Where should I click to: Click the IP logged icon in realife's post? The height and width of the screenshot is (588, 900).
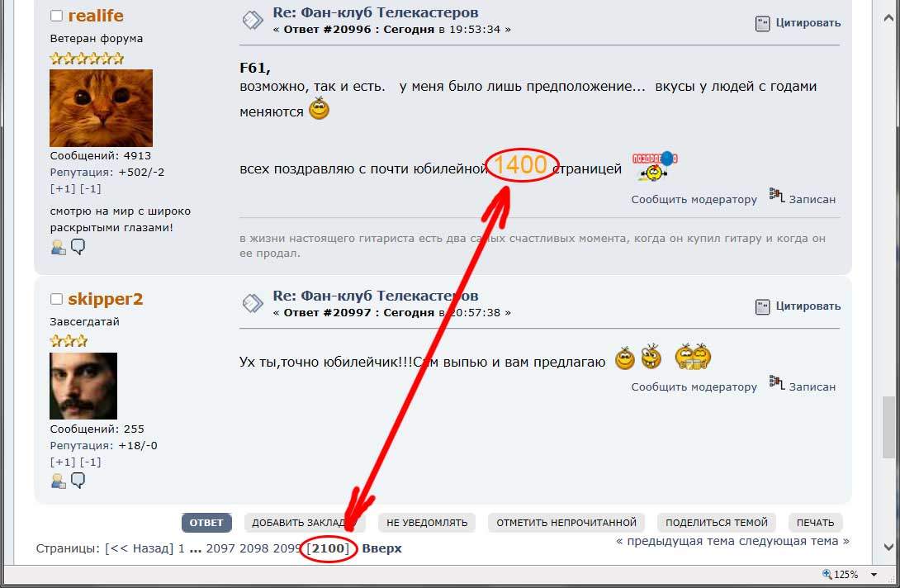[777, 195]
